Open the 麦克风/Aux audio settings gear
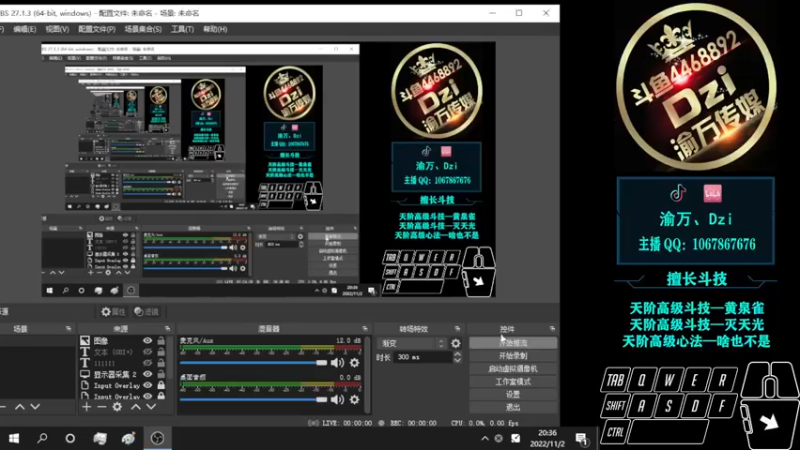800x450 pixels. point(354,363)
